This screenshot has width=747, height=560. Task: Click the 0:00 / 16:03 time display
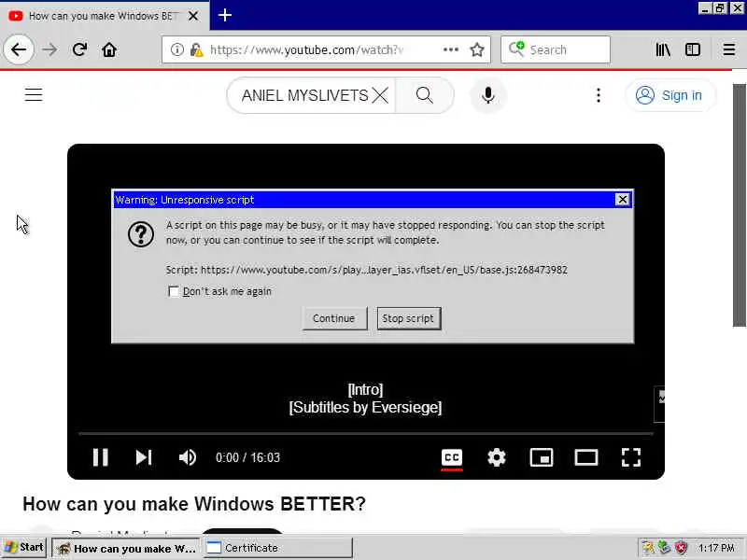(x=247, y=457)
